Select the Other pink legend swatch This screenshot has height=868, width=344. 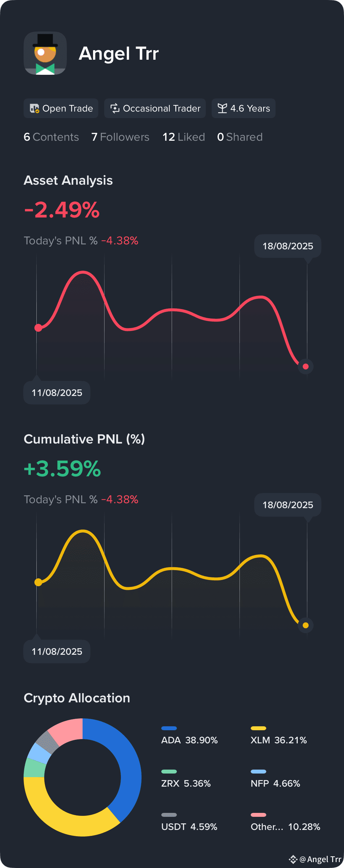tap(258, 815)
